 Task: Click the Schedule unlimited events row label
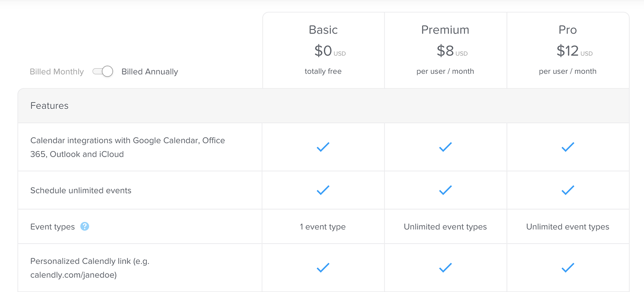pyautogui.click(x=81, y=191)
